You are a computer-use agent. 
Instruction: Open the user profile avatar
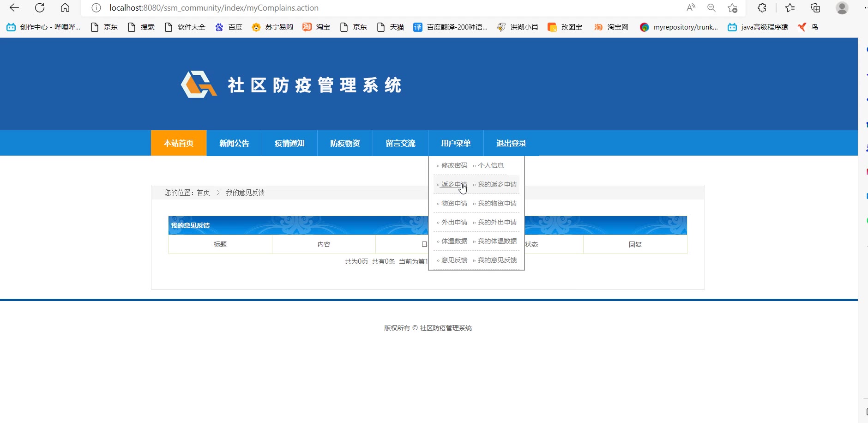[842, 8]
